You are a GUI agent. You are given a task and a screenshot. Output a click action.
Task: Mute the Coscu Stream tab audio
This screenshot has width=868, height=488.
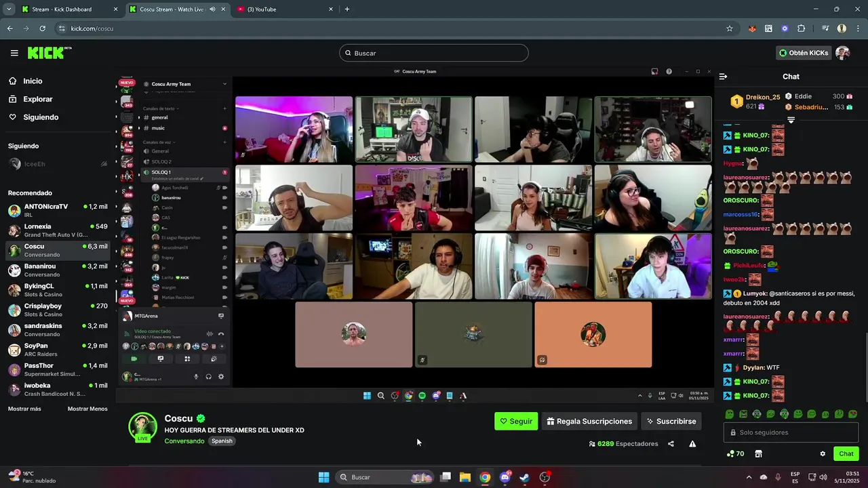pos(213,9)
